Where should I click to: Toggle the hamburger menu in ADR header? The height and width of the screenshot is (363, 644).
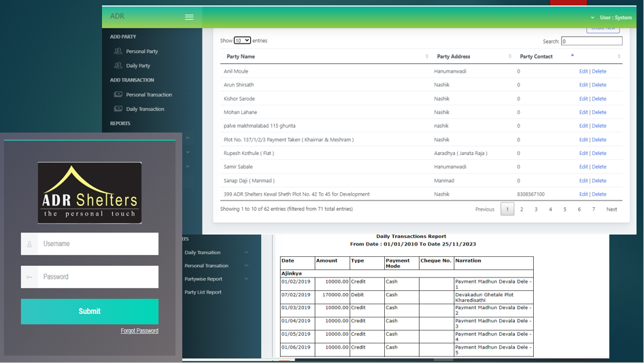[189, 17]
